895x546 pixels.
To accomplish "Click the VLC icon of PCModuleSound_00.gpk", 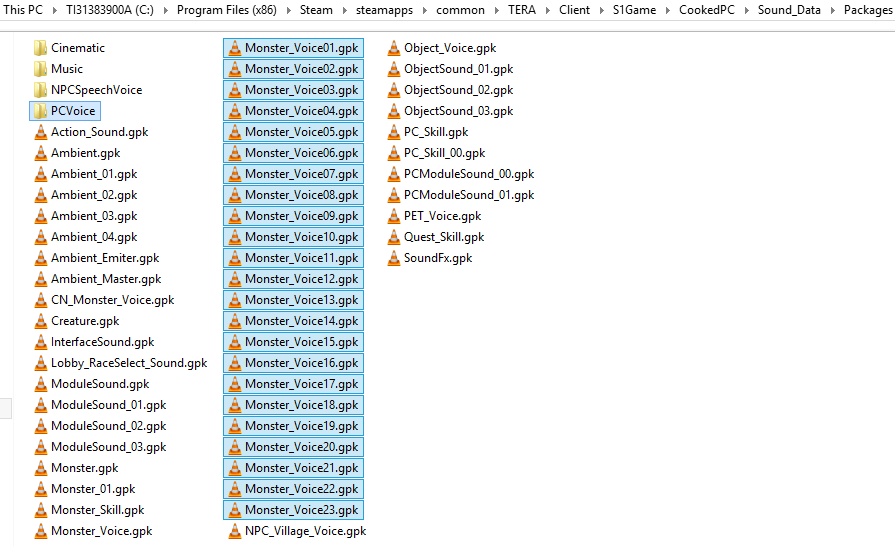I will tap(394, 174).
